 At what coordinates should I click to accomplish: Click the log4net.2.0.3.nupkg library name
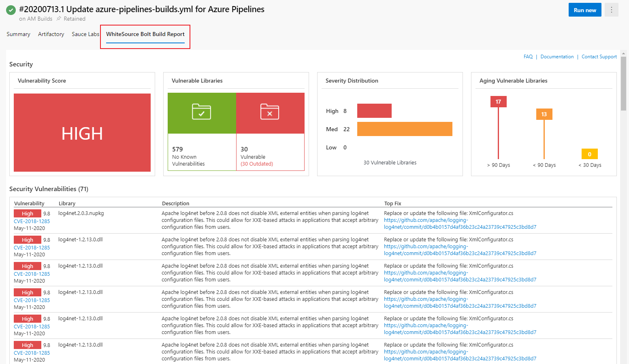point(81,213)
